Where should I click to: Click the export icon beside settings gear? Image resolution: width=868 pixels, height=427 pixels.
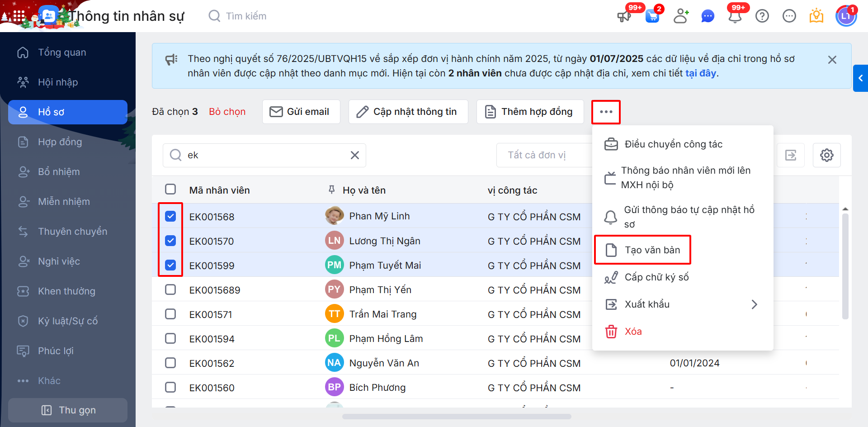tap(791, 155)
